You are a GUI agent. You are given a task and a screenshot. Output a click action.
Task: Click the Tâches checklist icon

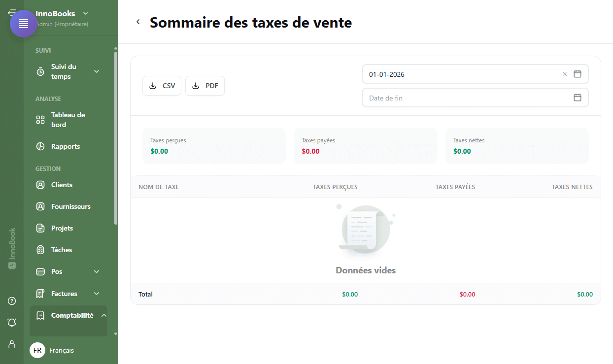point(40,250)
